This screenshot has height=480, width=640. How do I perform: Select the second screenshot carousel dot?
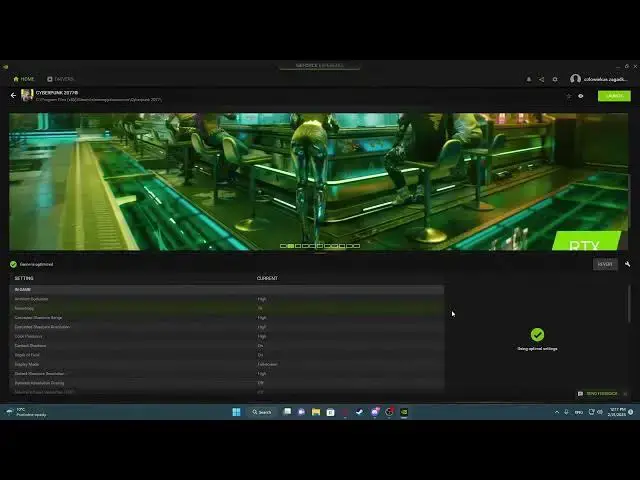[291, 245]
